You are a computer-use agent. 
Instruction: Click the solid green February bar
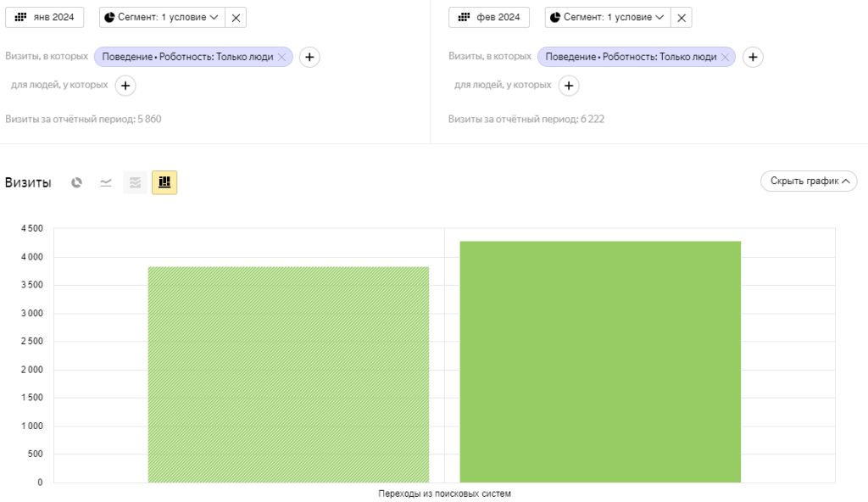click(599, 361)
